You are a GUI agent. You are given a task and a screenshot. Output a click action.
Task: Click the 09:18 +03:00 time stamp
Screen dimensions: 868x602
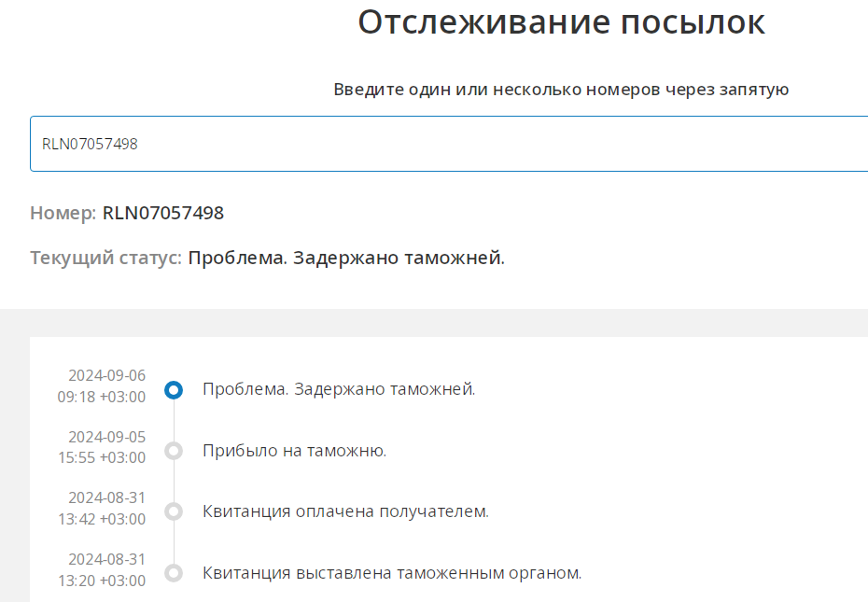click(x=101, y=397)
